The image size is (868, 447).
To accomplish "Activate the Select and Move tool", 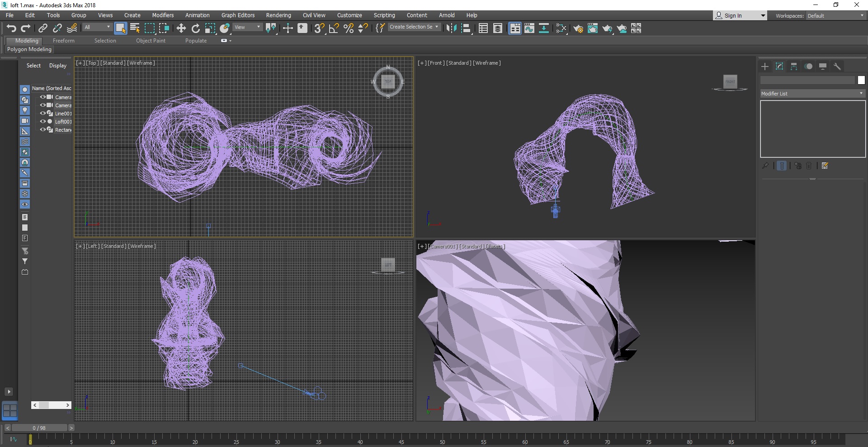I will tap(181, 29).
